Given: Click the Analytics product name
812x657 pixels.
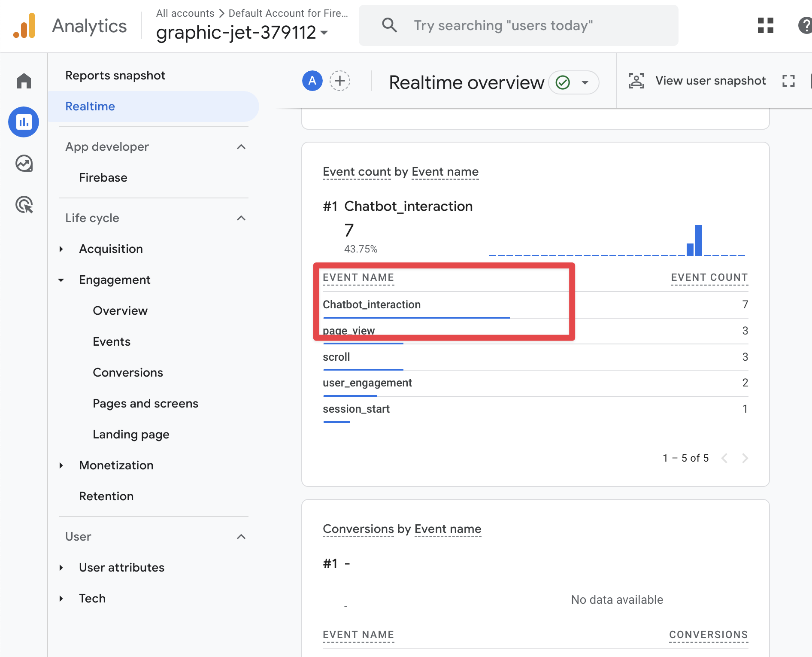Looking at the screenshot, I should point(89,26).
